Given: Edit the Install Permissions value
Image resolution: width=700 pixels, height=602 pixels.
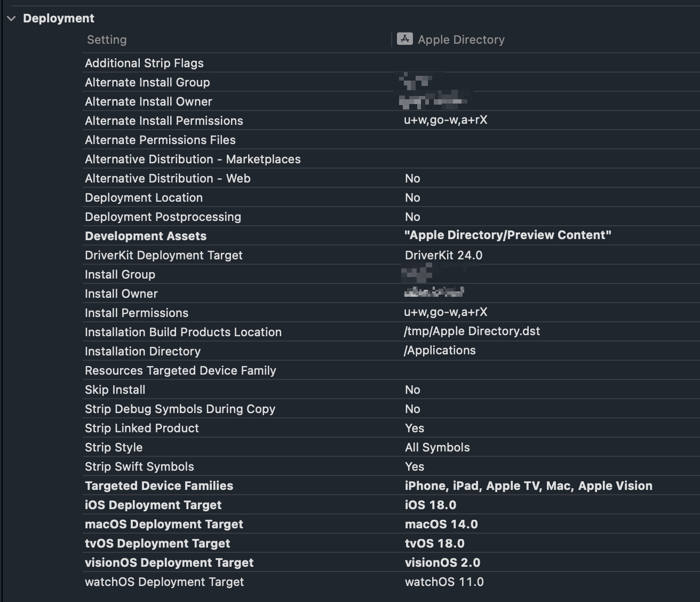Looking at the screenshot, I should [x=446, y=312].
